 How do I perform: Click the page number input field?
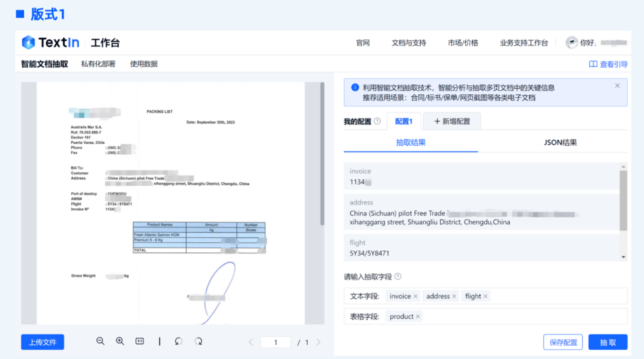(x=276, y=342)
